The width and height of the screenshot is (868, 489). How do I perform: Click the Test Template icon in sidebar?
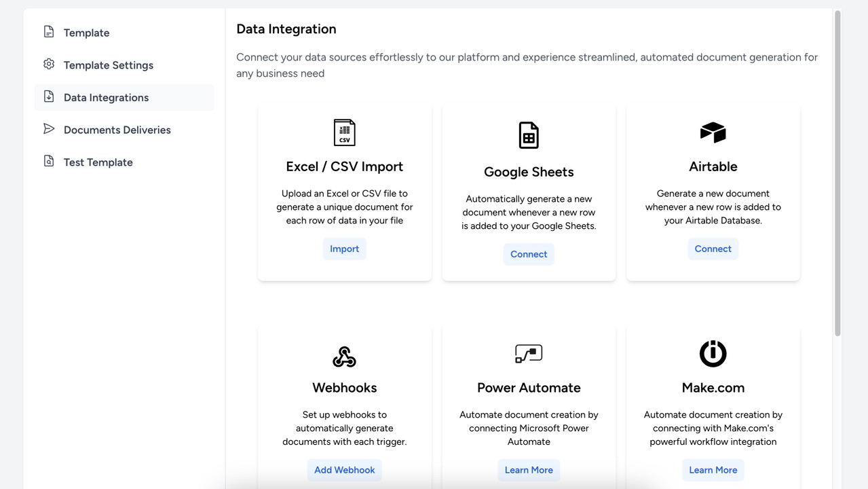point(49,162)
